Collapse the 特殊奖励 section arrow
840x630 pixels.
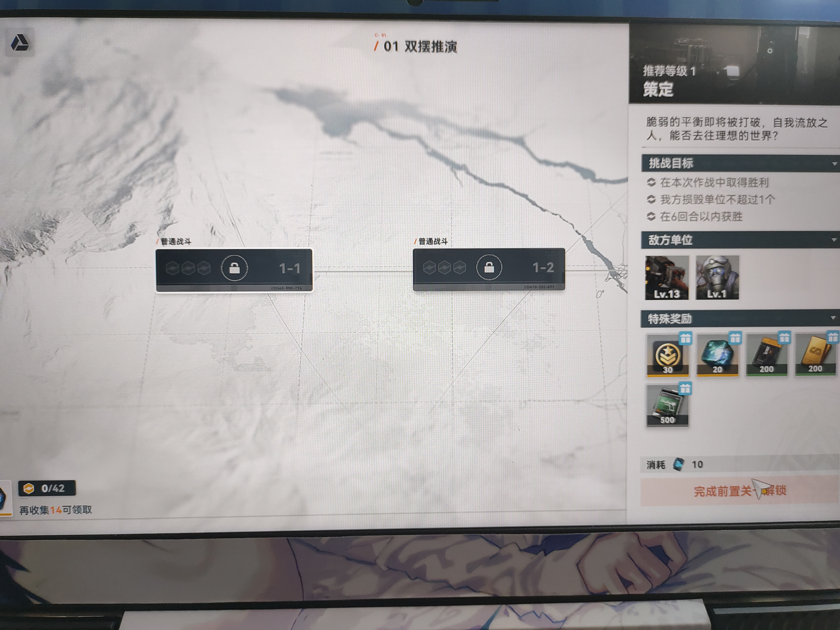coord(833,318)
